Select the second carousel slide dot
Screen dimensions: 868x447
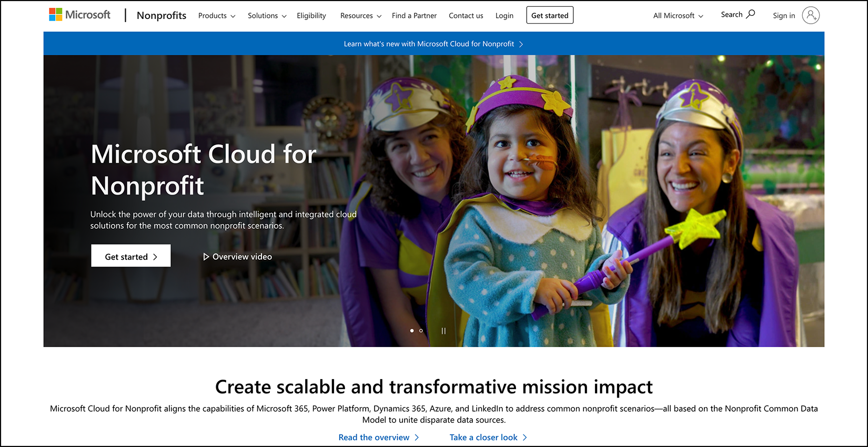(x=421, y=331)
